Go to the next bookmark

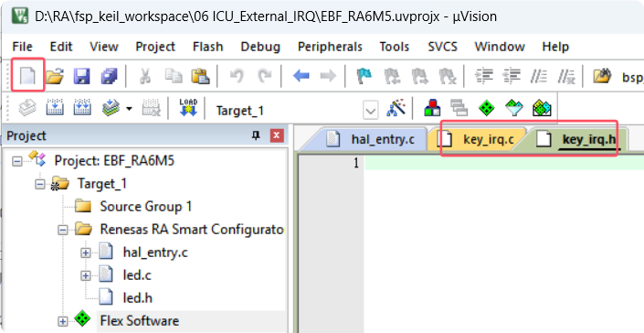(419, 77)
